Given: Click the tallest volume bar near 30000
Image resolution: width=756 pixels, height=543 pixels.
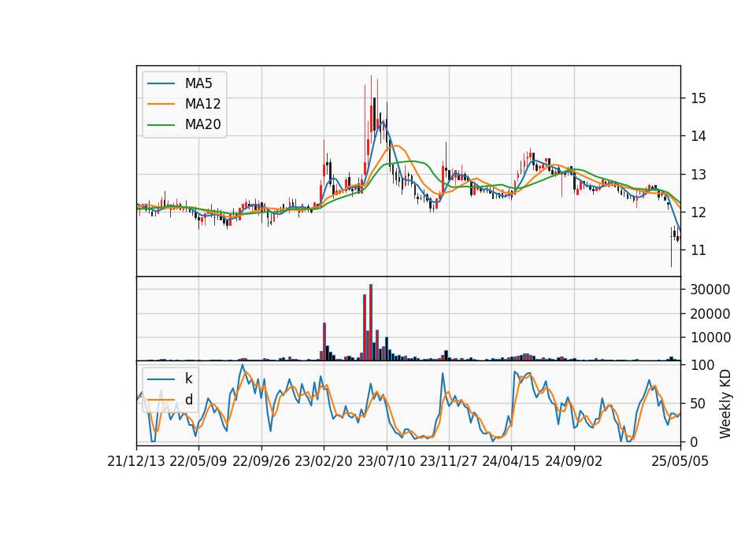Looking at the screenshot, I should (x=371, y=323).
